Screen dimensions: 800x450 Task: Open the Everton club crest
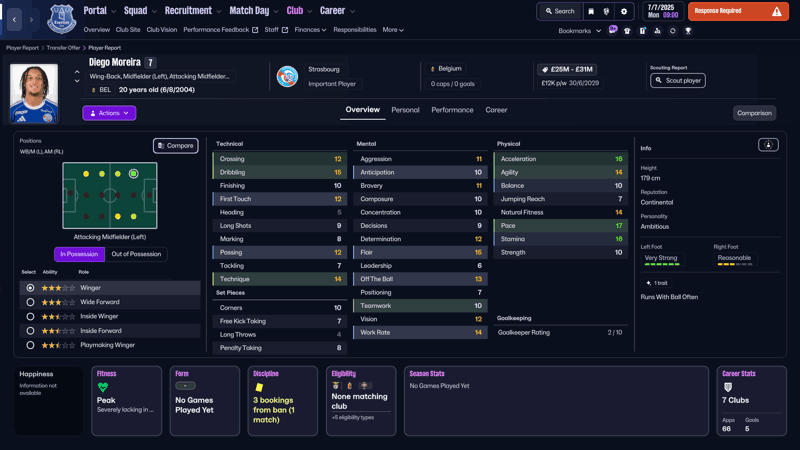pos(62,19)
